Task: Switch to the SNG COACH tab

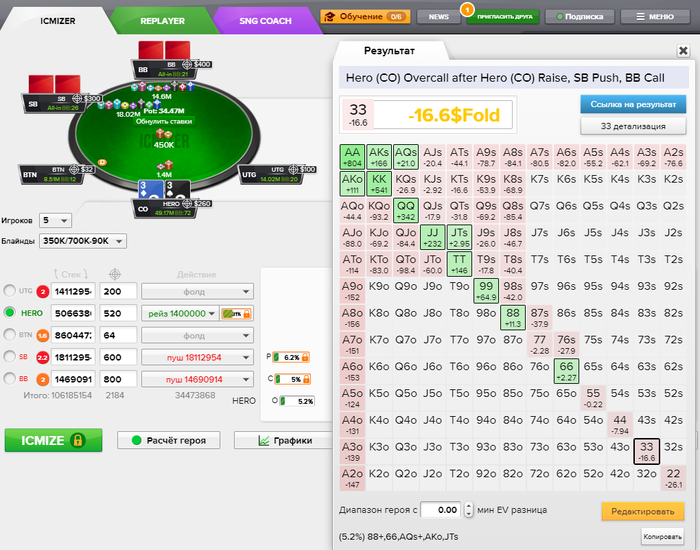Action: [265, 21]
